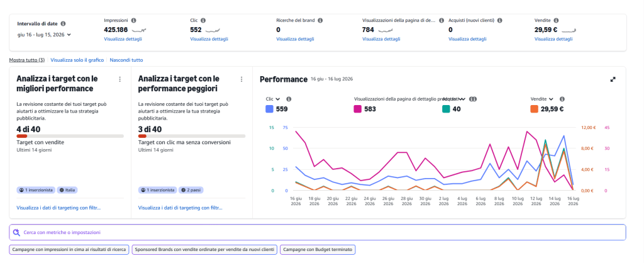Click info icon next to Vendite summary
The height and width of the screenshot is (263, 644).
pyautogui.click(x=555, y=20)
